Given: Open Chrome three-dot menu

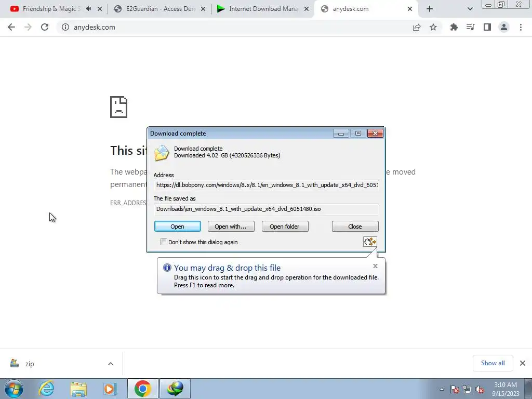Looking at the screenshot, I should 521,27.
